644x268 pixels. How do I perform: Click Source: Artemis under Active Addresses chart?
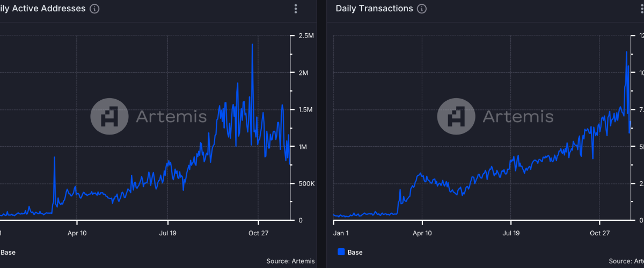(290, 261)
